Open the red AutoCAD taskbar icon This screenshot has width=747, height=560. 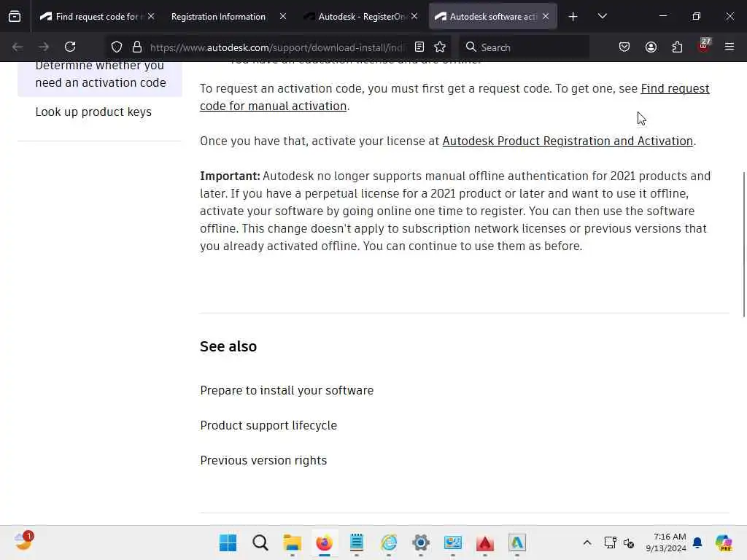coord(485,542)
